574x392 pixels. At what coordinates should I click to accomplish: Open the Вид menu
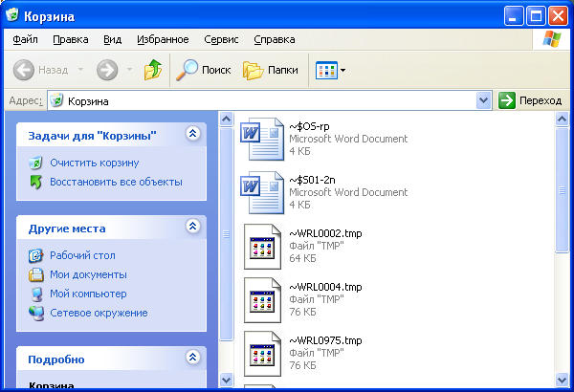click(x=112, y=39)
